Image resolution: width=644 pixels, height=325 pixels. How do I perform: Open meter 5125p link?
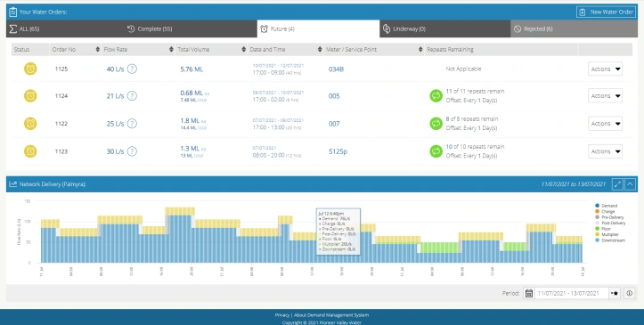[x=338, y=151]
